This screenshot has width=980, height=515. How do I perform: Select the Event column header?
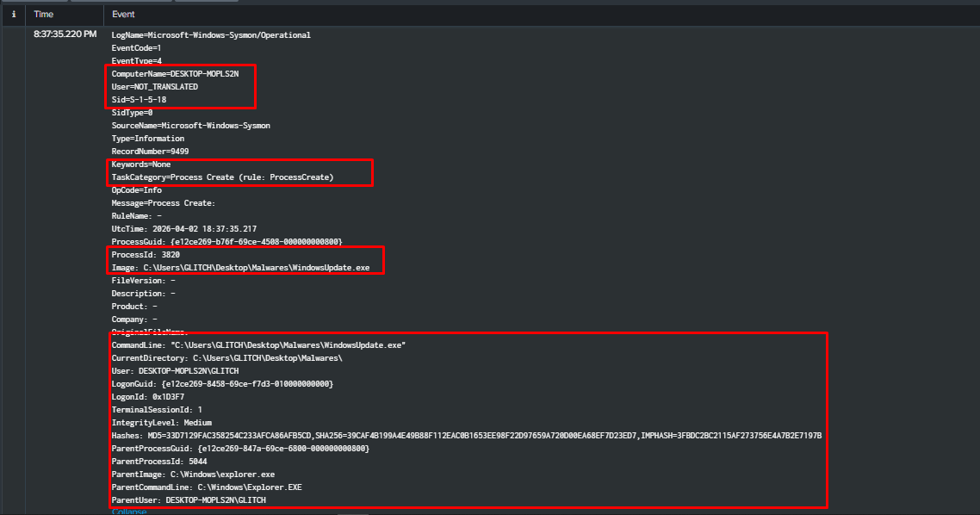[x=123, y=14]
